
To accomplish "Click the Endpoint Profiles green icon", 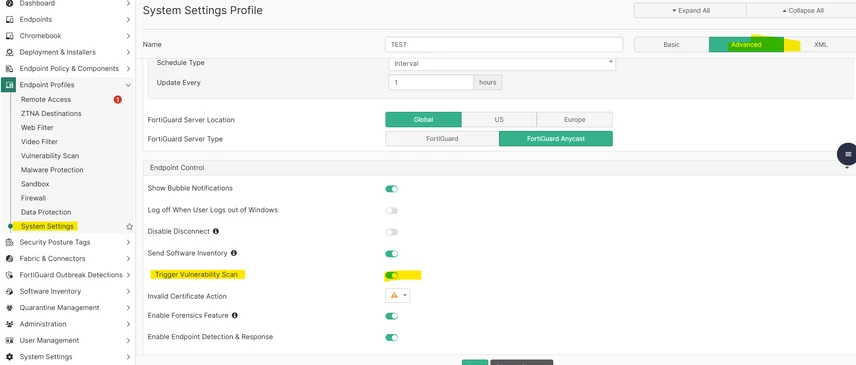I will point(9,85).
